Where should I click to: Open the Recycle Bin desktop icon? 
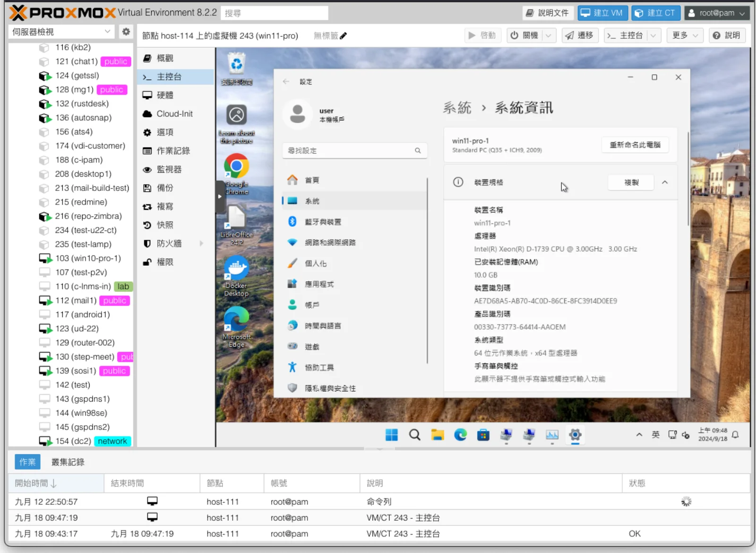(237, 69)
